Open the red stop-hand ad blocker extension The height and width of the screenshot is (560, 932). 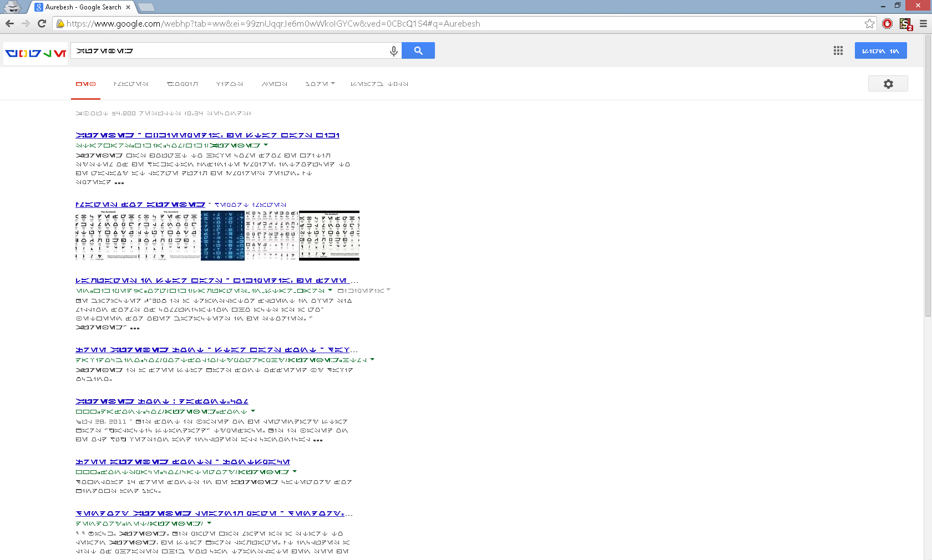coord(888,23)
